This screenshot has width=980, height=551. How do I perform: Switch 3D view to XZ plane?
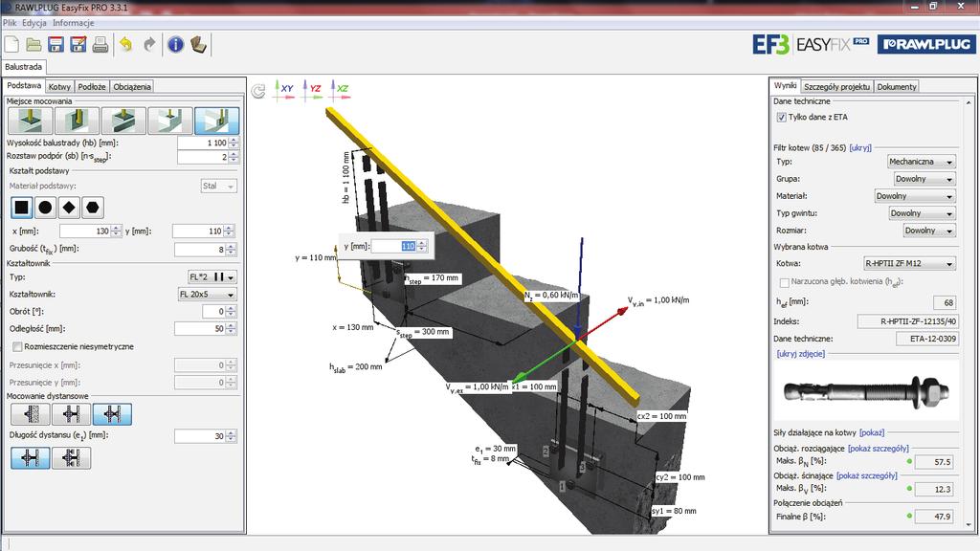tap(340, 89)
